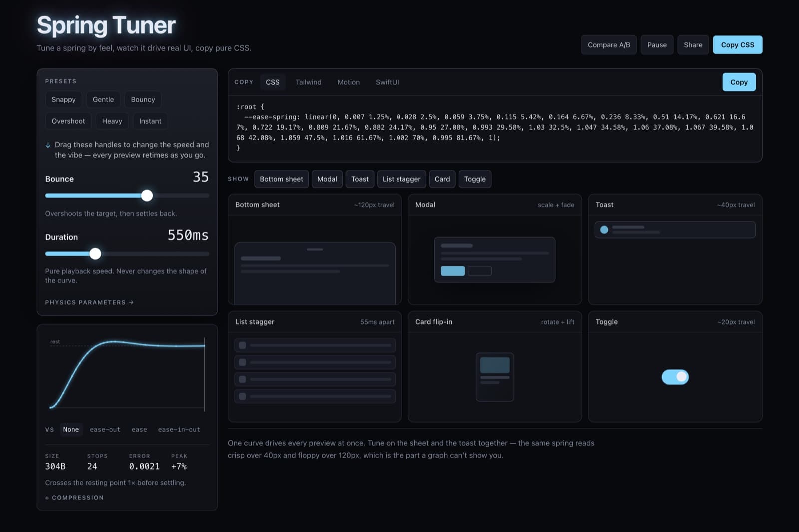Click the Compare A/B button

tap(609, 45)
